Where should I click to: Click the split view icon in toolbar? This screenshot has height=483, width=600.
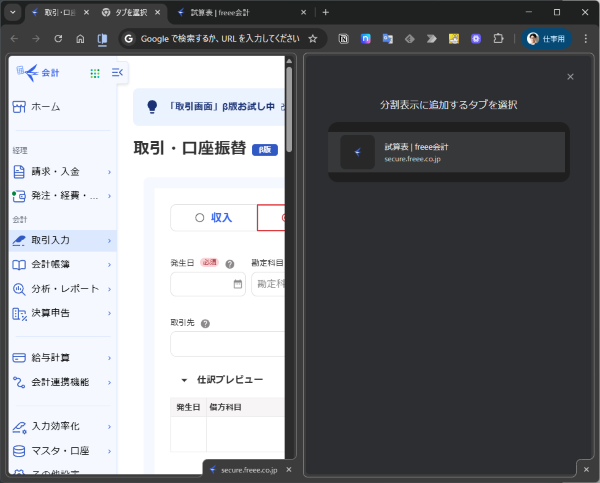click(x=102, y=38)
